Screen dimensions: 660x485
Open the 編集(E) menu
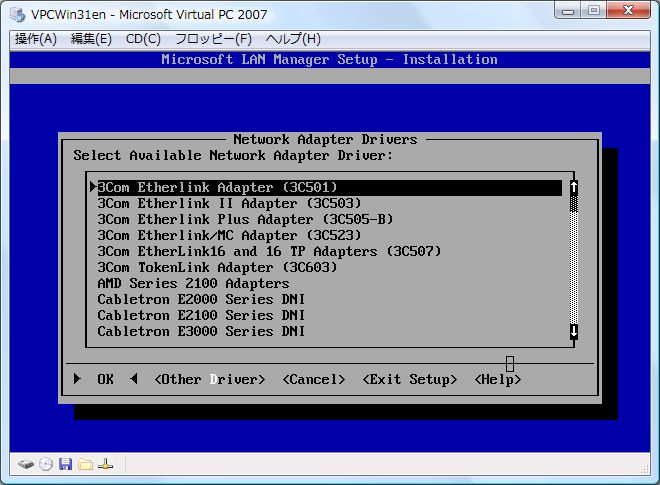[91, 39]
